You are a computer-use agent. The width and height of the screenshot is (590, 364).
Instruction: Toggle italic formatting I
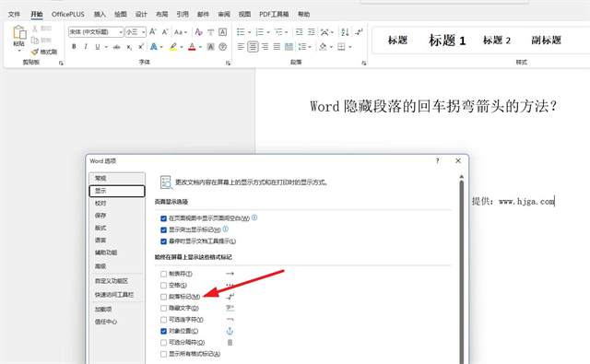click(86, 47)
